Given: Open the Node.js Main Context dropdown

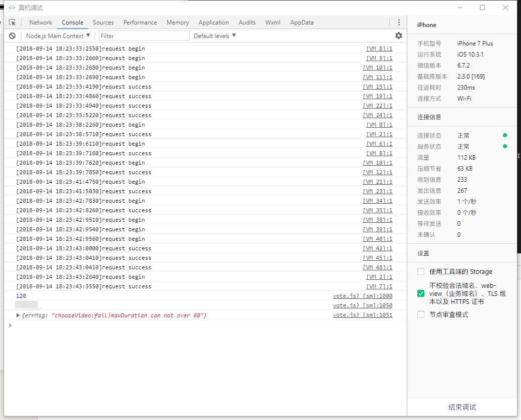Looking at the screenshot, I should pos(58,36).
